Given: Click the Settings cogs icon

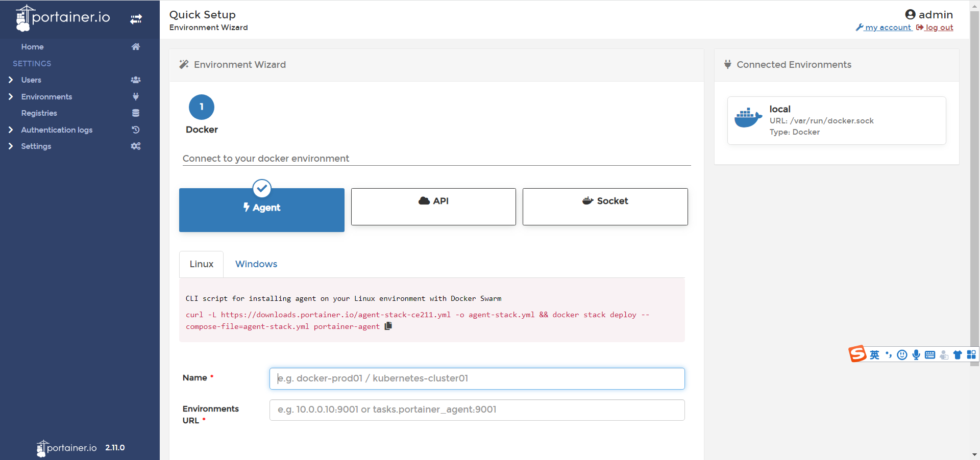Looking at the screenshot, I should tap(136, 146).
